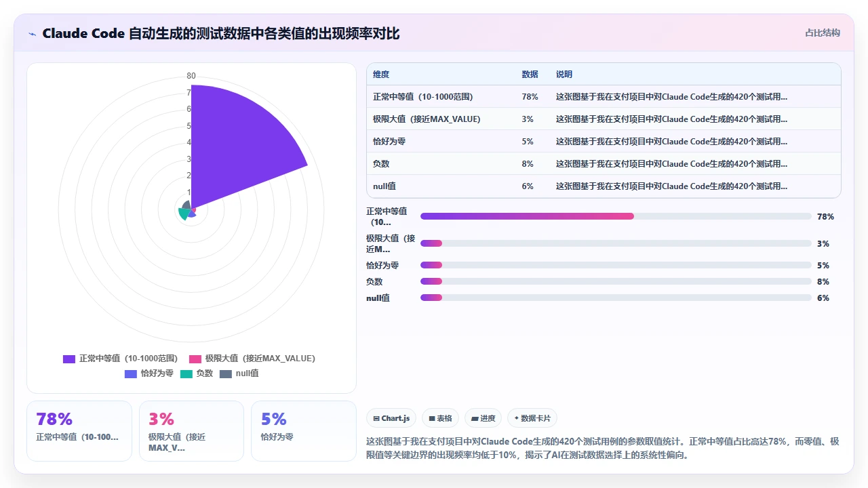Click the Chart.js tag chip

[391, 418]
